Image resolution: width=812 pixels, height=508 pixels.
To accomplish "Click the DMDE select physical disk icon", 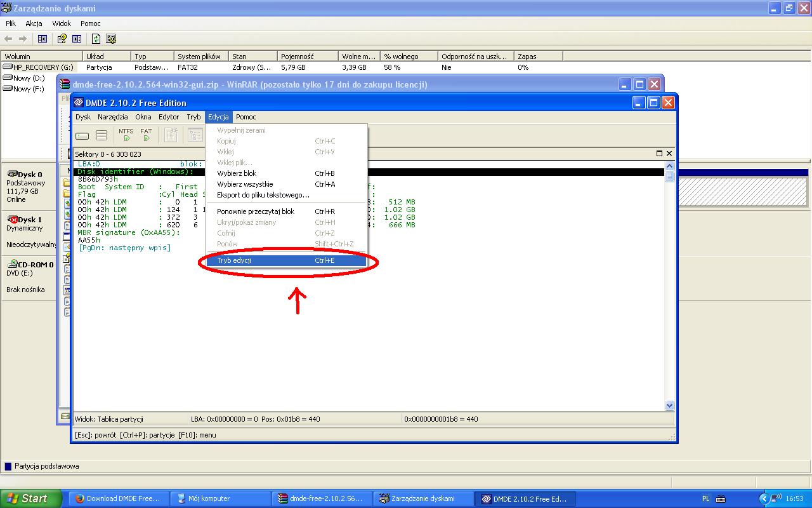I will (x=82, y=135).
